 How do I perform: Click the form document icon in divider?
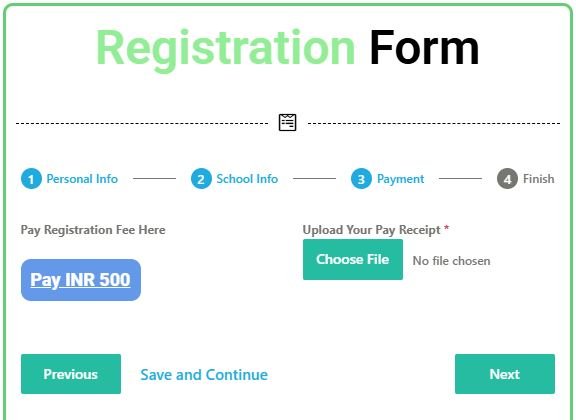click(x=287, y=122)
